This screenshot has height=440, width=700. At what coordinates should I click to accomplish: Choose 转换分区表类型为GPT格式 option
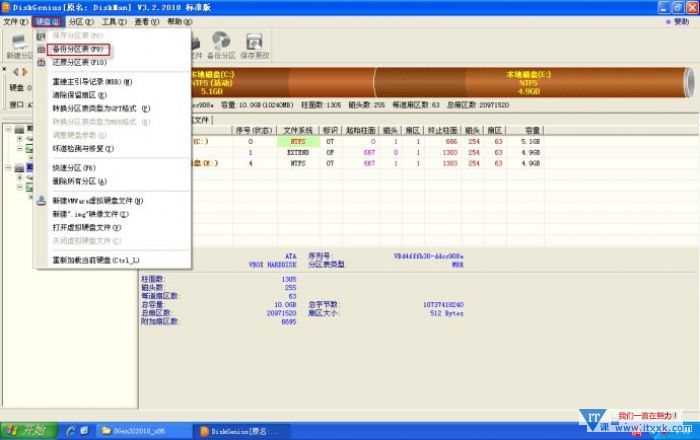pyautogui.click(x=101, y=108)
